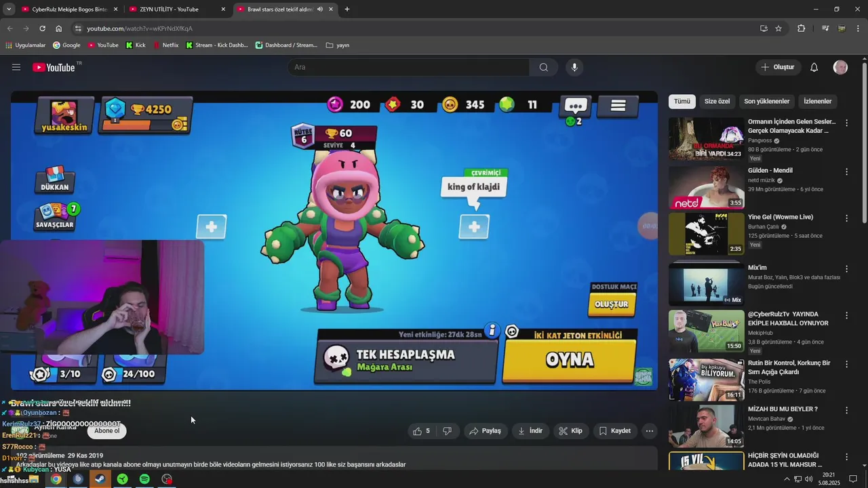
Task: Select the Tümü filter chip
Action: coord(682,101)
